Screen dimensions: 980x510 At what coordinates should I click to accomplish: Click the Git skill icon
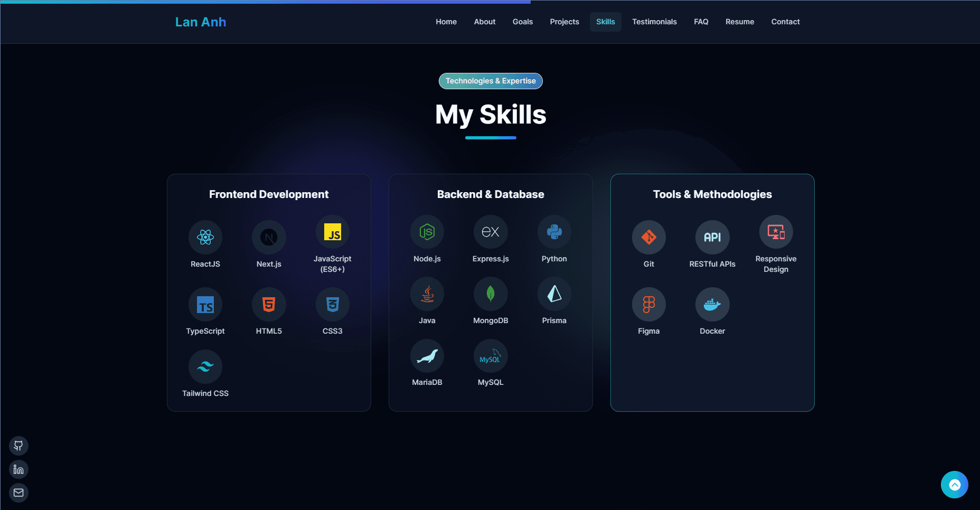(x=649, y=237)
